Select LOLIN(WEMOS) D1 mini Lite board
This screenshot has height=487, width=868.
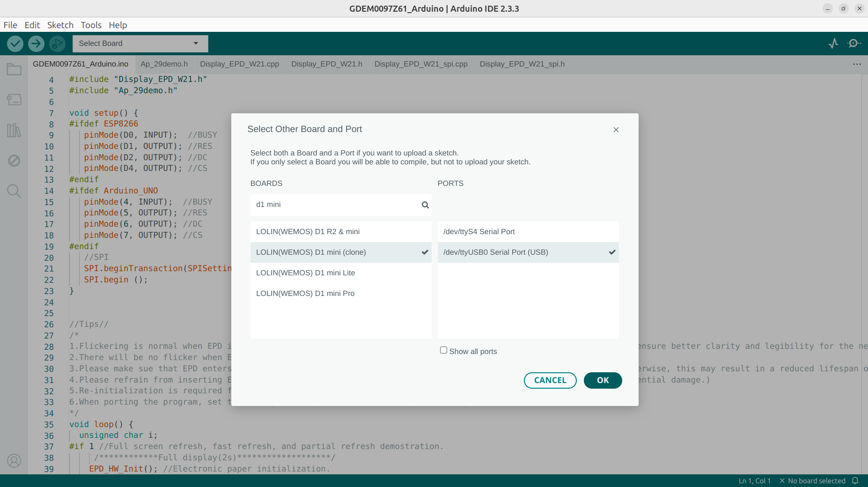point(341,273)
